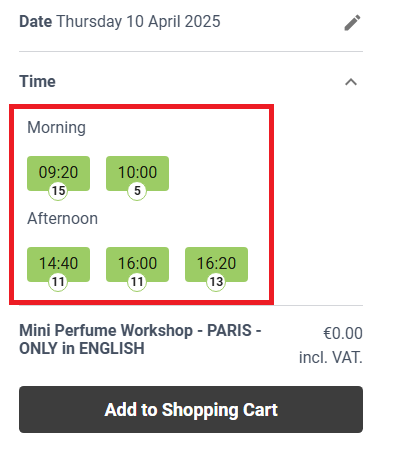
Task: Click the 11 badge under 16:00
Action: [x=137, y=282]
